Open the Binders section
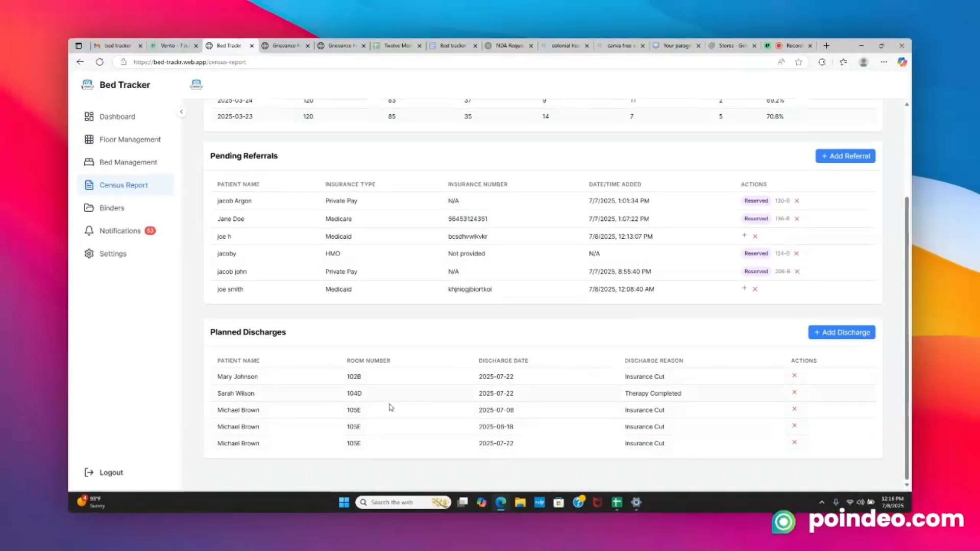The image size is (980, 551). 112,208
